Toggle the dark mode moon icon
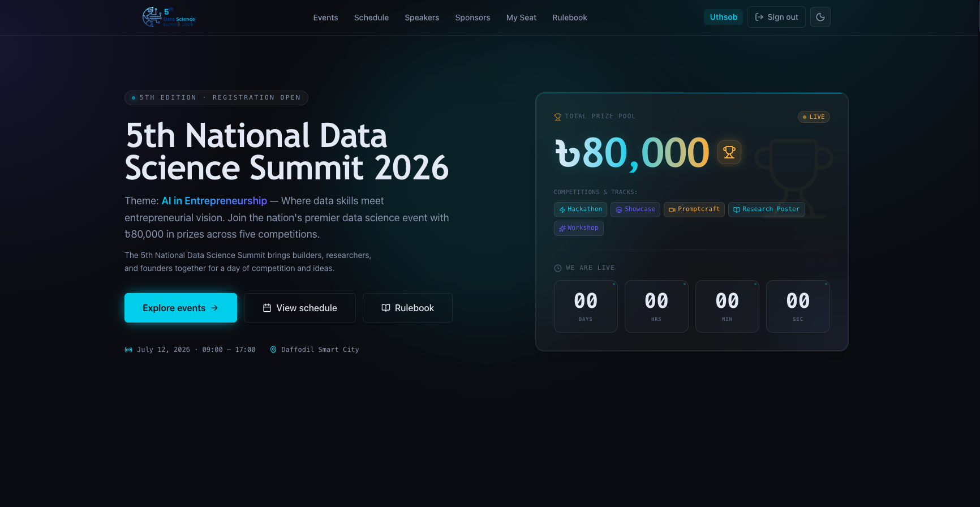 pyautogui.click(x=820, y=17)
